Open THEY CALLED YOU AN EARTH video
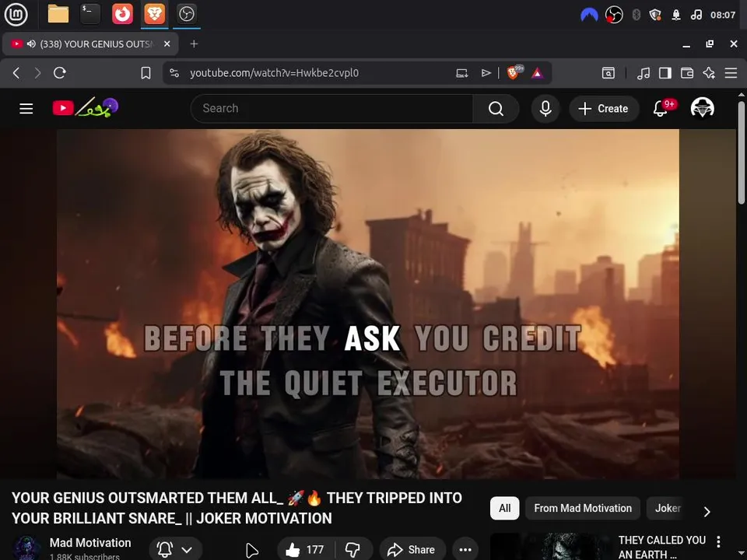The height and width of the screenshot is (560, 747). (661, 547)
